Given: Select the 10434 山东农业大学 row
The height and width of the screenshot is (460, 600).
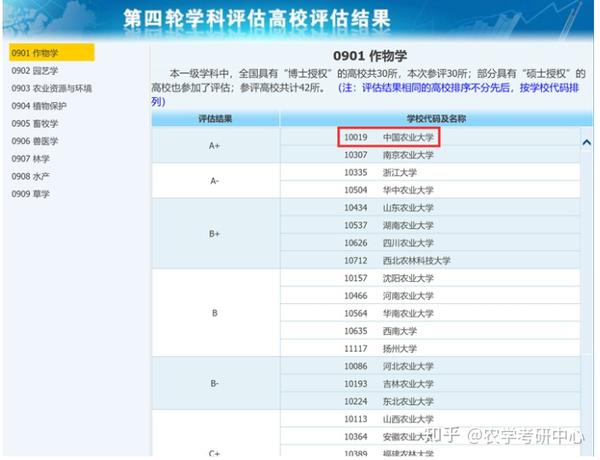Looking at the screenshot, I should point(430,207).
